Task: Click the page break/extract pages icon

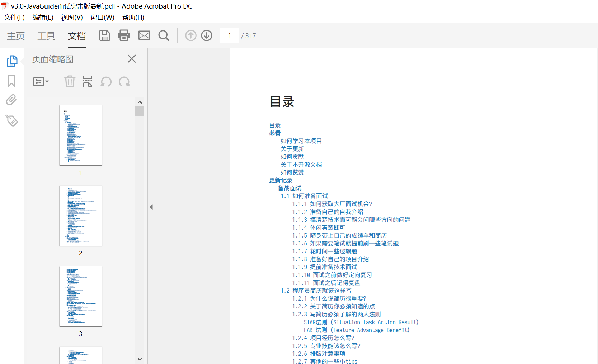Action: click(88, 82)
